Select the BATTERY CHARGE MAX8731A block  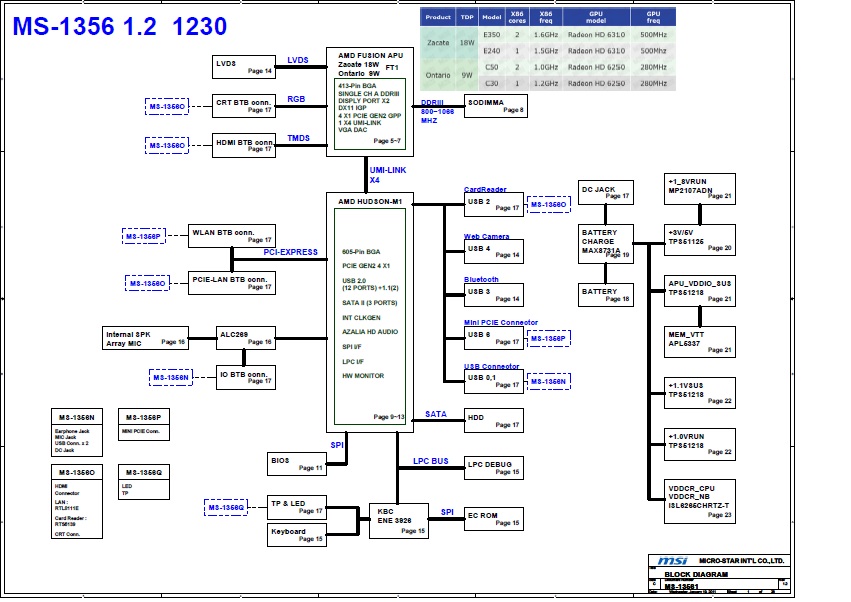606,243
